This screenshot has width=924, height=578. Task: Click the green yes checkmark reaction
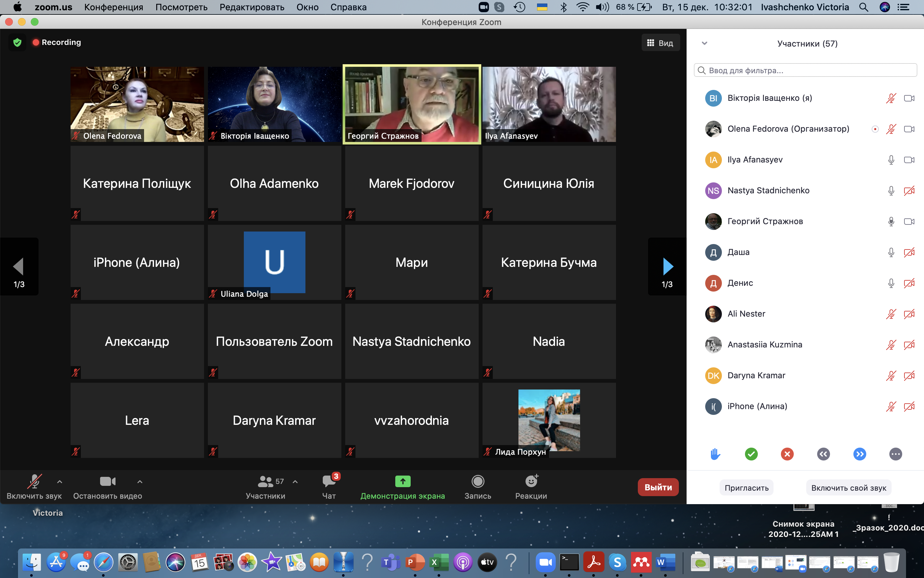point(751,454)
